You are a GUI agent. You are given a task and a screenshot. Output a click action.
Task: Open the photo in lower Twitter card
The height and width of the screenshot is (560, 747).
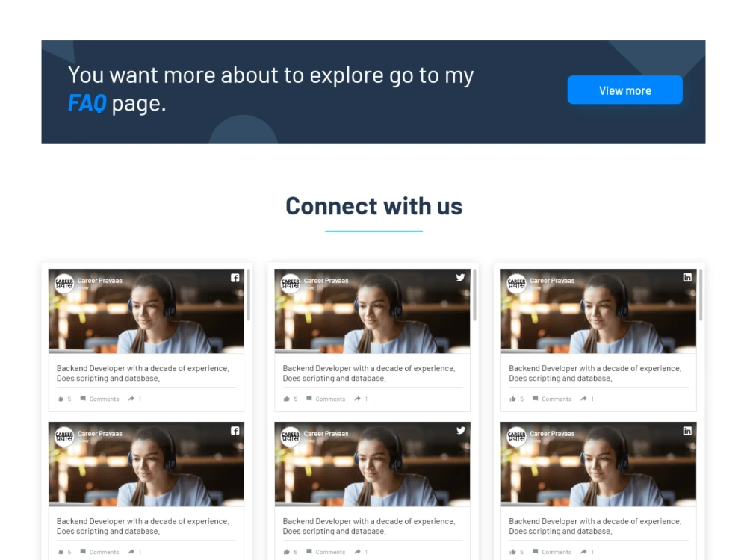(x=373, y=464)
